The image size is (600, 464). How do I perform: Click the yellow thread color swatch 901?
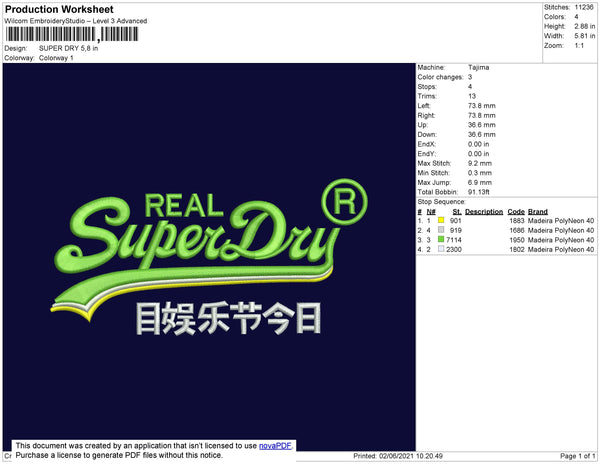(x=441, y=220)
